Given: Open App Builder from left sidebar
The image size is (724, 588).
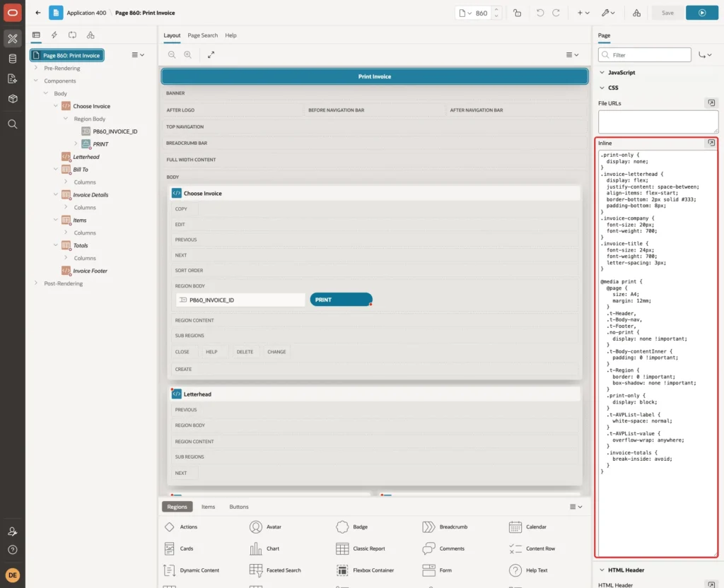Looking at the screenshot, I should 13,39.
